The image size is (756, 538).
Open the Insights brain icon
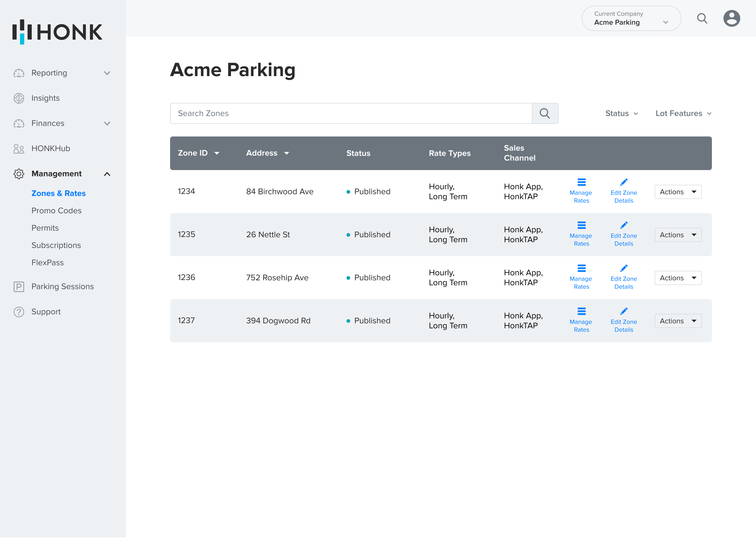(19, 98)
